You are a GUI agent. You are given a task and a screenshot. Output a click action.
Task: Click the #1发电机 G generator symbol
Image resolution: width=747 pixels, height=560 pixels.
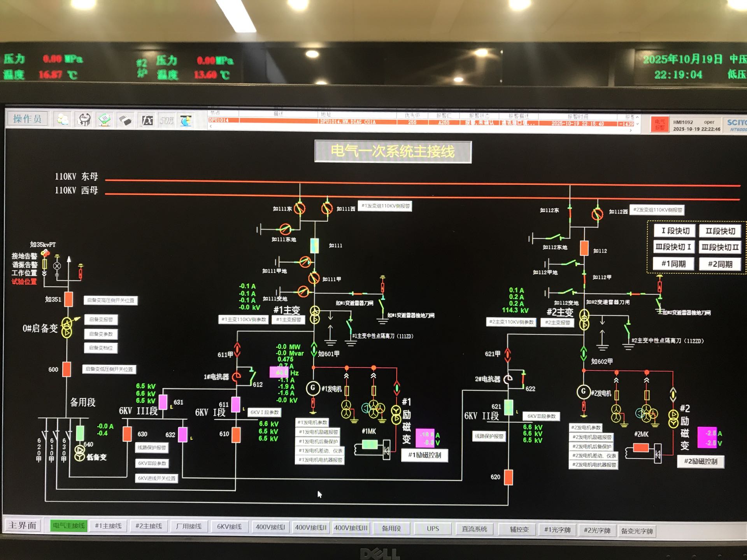pyautogui.click(x=312, y=388)
